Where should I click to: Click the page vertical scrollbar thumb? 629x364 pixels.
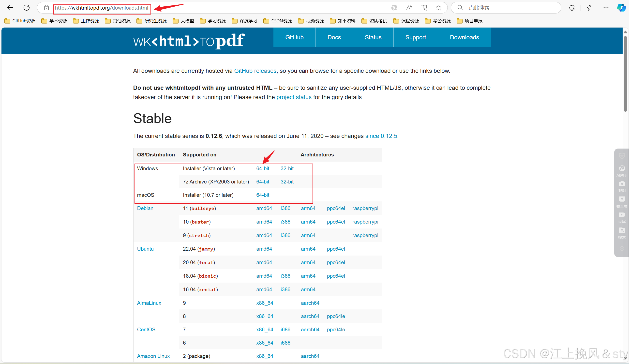(625, 74)
